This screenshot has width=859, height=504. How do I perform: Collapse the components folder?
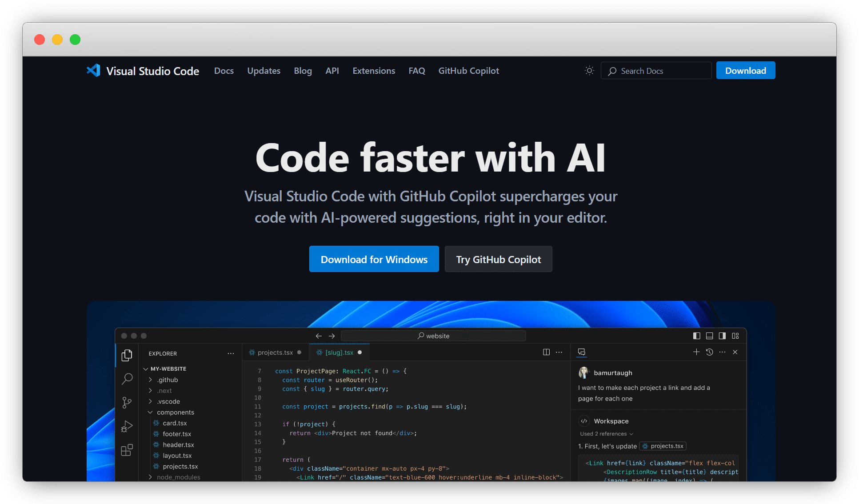151,412
